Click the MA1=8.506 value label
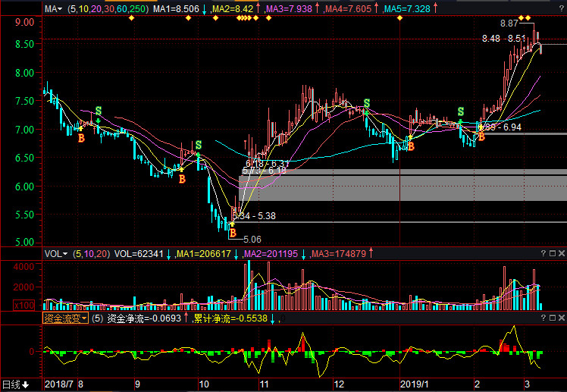This screenshot has height=392, width=567. (x=176, y=9)
